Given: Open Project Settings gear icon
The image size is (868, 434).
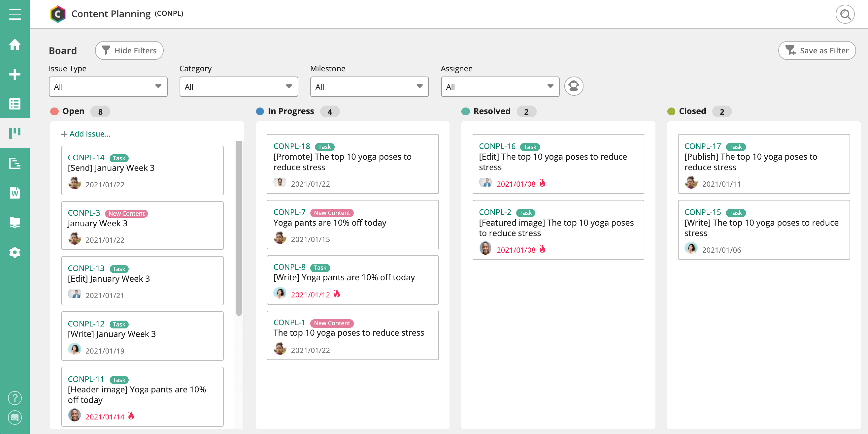Looking at the screenshot, I should [x=15, y=252].
